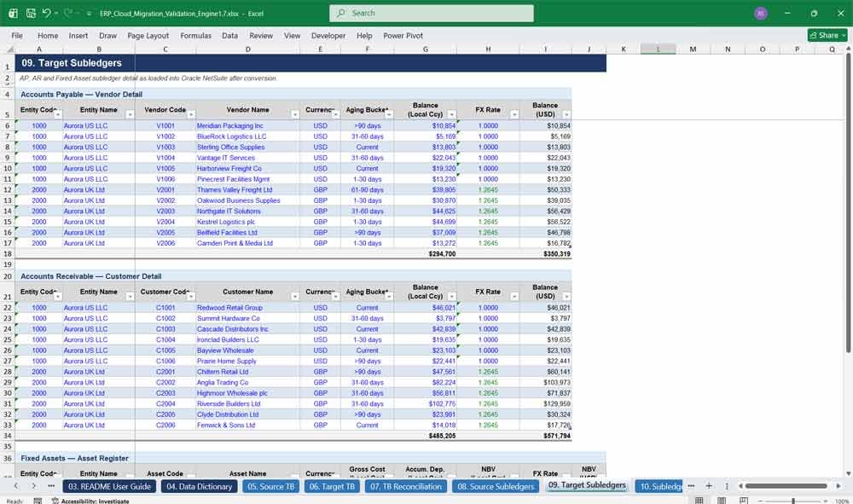The width and height of the screenshot is (853, 504).
Task: Click in the Search box
Action: point(432,13)
